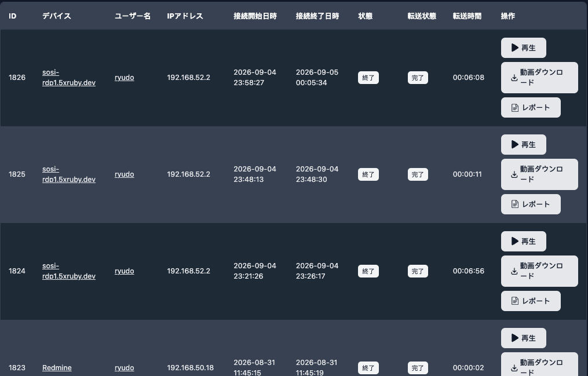Open user ryudo in row 1823

coord(124,368)
